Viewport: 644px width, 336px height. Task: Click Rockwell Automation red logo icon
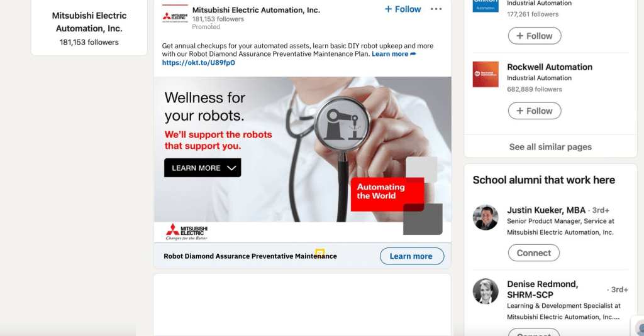pos(486,74)
